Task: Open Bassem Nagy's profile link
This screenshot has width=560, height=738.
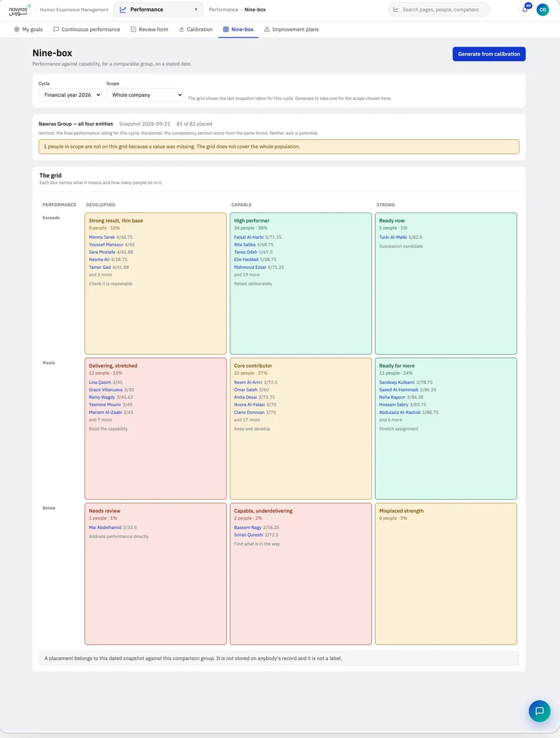Action: pyautogui.click(x=248, y=527)
